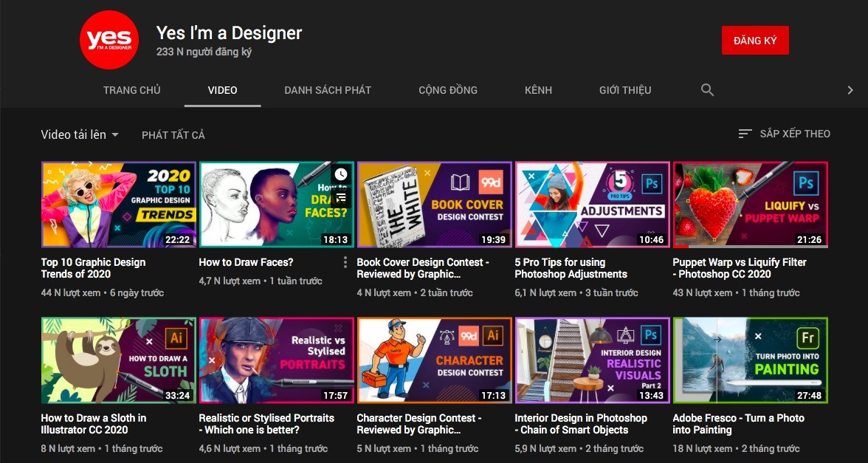Open the DANH SÁCH PHÁT tab
868x463 pixels.
pyautogui.click(x=328, y=90)
